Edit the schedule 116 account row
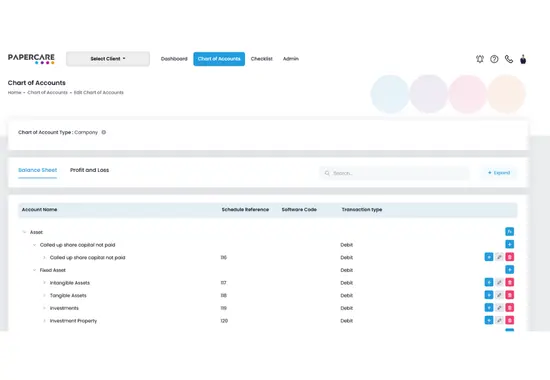This screenshot has height=380, width=550. coord(499,257)
